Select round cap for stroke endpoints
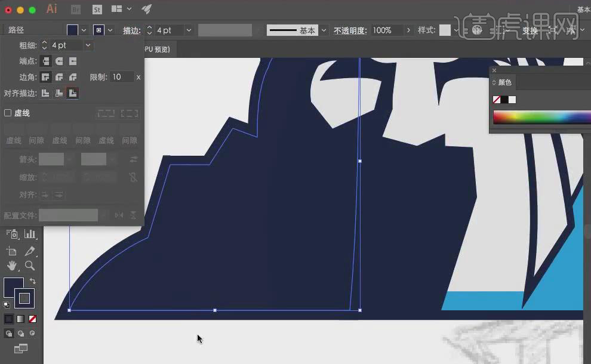Screen dimensions: 591x364 tap(59, 61)
